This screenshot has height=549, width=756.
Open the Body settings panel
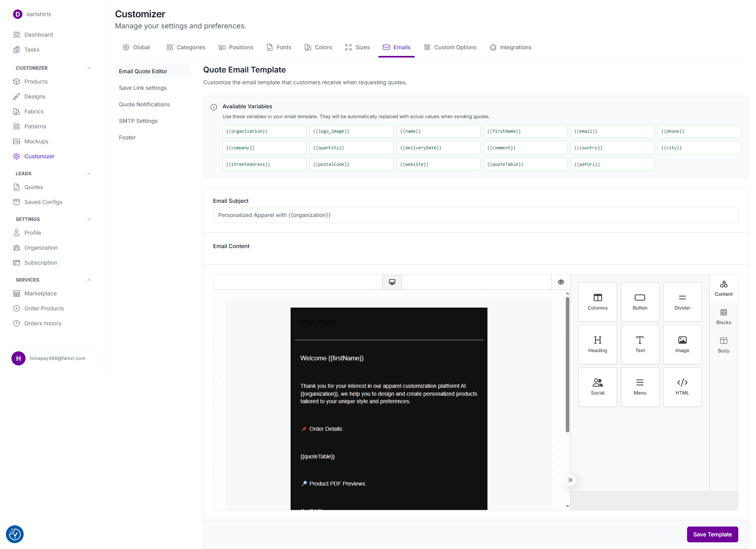723,344
